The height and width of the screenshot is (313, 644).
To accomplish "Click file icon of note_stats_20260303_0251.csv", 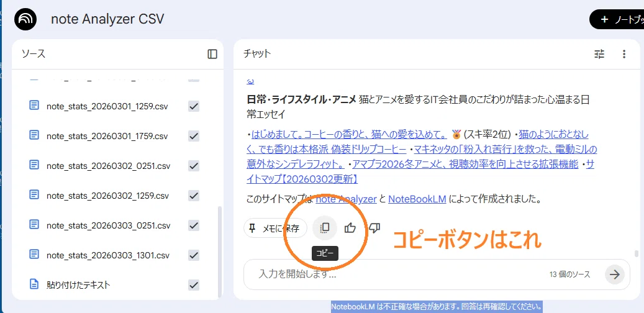I will (x=34, y=225).
